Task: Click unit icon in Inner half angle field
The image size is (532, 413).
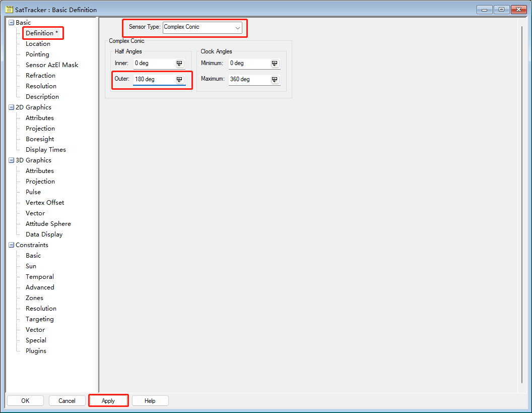Action: (x=179, y=64)
